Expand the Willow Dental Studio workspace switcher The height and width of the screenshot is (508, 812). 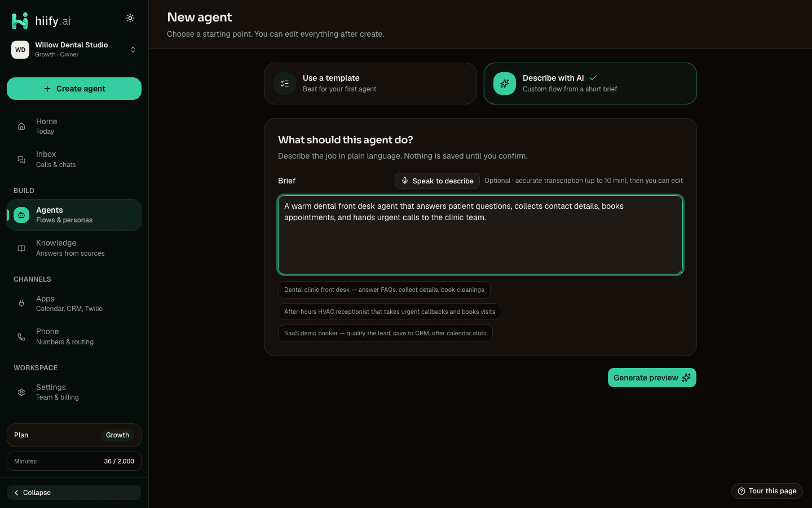(x=74, y=50)
